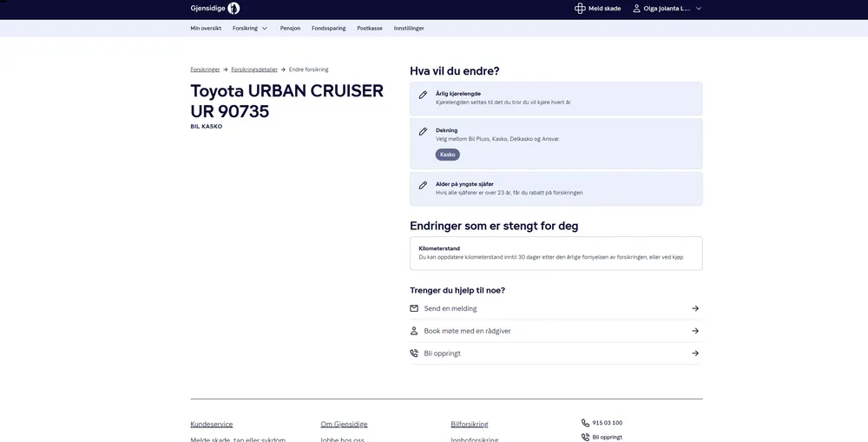
Task: Select Fondssparing in navigation bar
Action: point(329,28)
